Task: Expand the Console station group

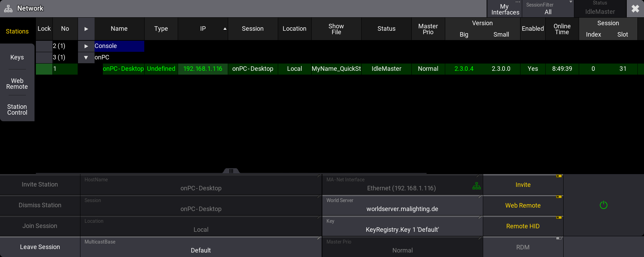Action: pyautogui.click(x=86, y=46)
